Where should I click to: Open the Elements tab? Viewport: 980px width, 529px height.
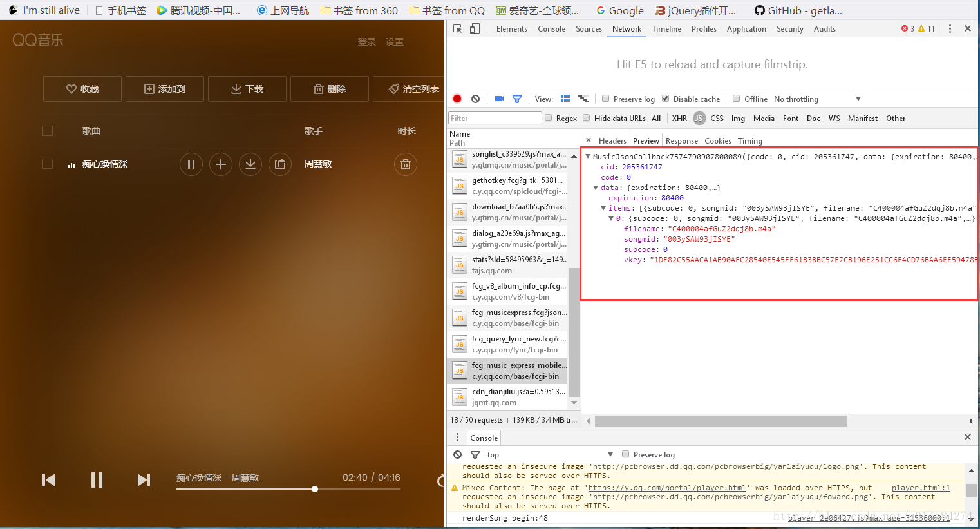(x=512, y=29)
